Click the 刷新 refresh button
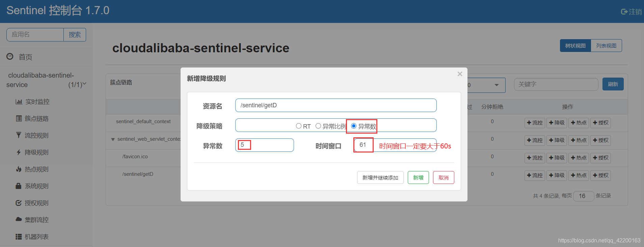Viewport: 644px width, 247px height. pos(613,84)
